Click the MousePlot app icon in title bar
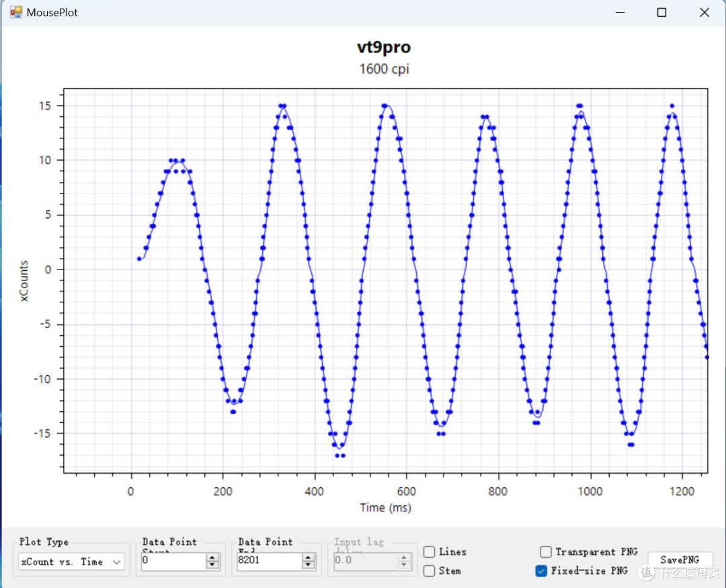The width and height of the screenshot is (726, 588). 15,12
